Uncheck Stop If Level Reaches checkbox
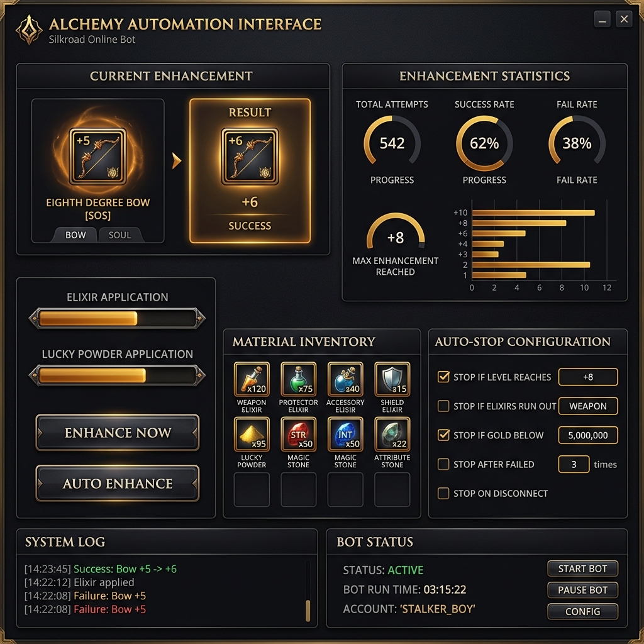Image resolution: width=644 pixels, height=644 pixels. [x=443, y=377]
